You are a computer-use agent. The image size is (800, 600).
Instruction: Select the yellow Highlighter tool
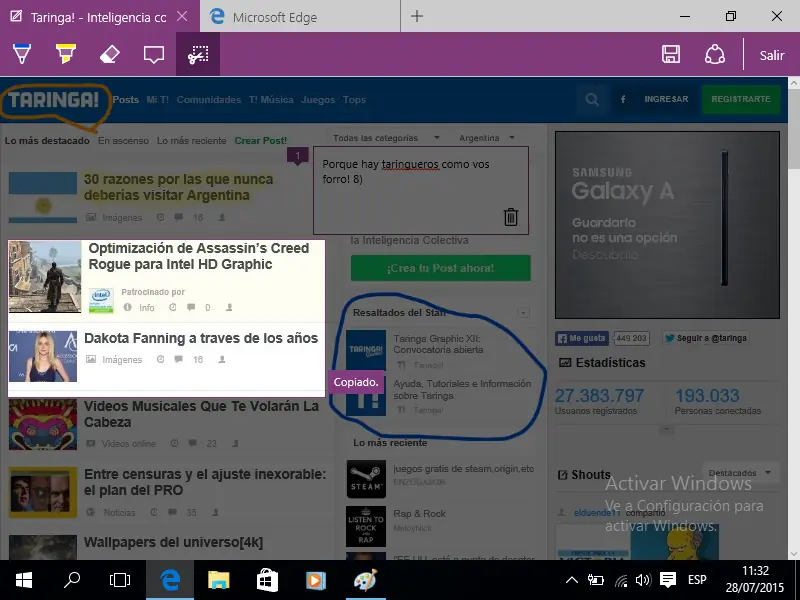66,54
